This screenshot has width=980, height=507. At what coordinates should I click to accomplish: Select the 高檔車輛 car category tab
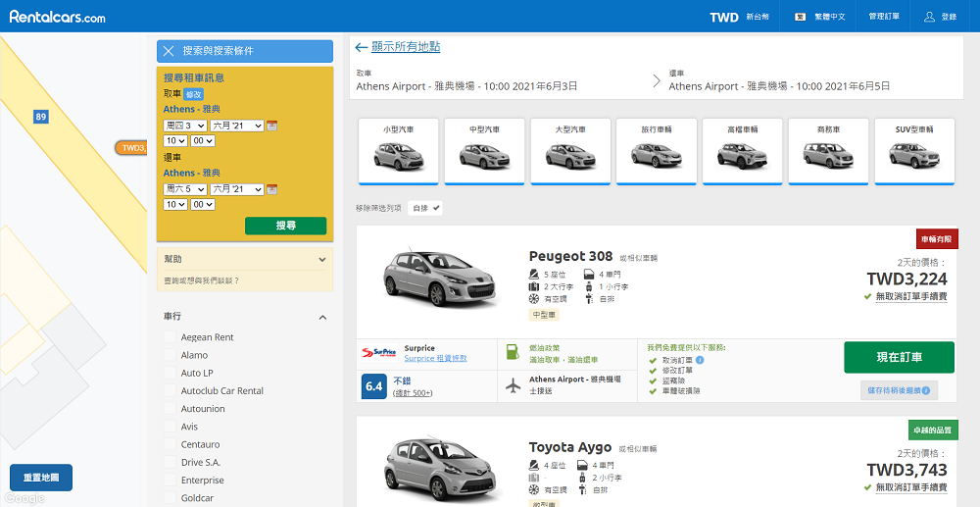click(x=743, y=152)
